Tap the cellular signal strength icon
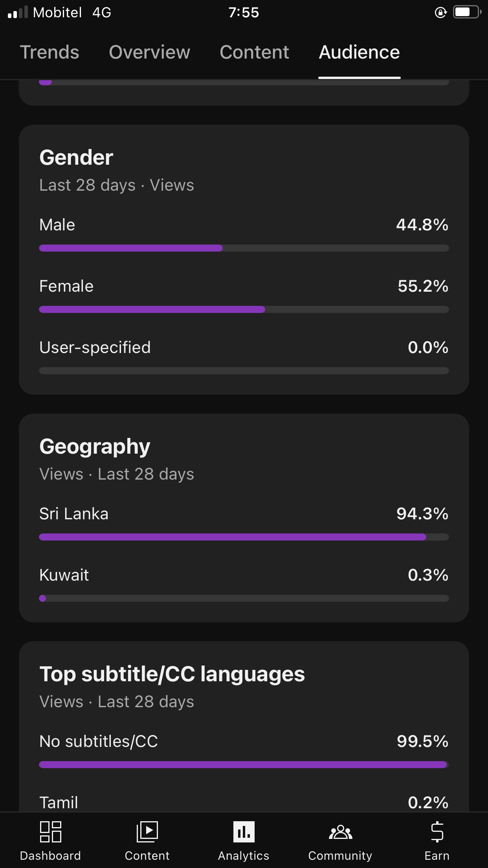 coord(18,13)
